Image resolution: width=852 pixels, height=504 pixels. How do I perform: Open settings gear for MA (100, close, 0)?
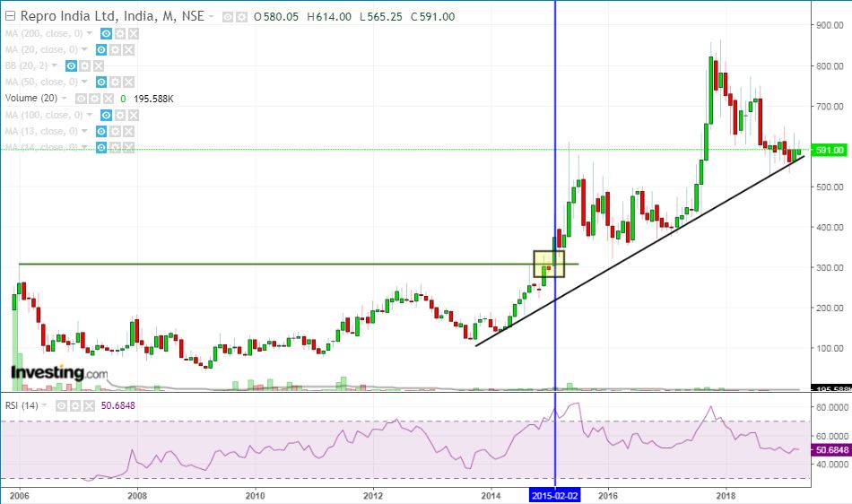[x=119, y=115]
